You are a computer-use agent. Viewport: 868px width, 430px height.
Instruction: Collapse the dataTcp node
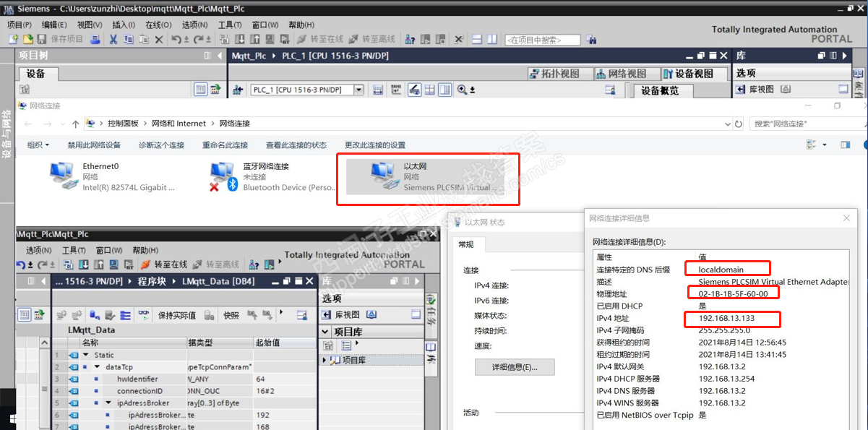pyautogui.click(x=98, y=367)
